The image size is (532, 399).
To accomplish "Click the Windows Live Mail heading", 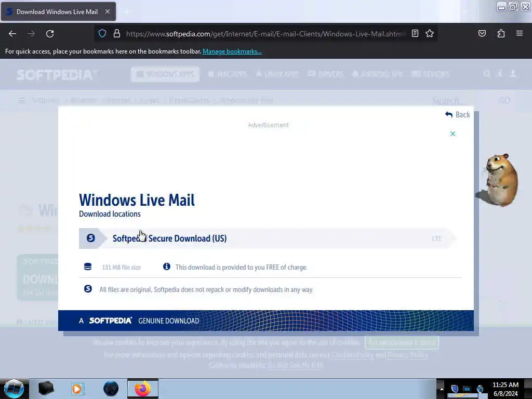I will 137,200.
